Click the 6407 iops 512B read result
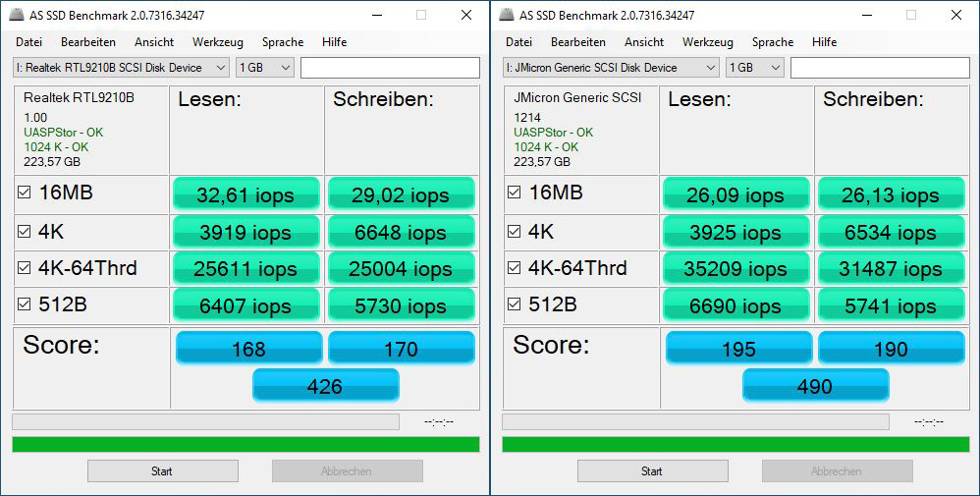This screenshot has width=980, height=496. coord(245,305)
